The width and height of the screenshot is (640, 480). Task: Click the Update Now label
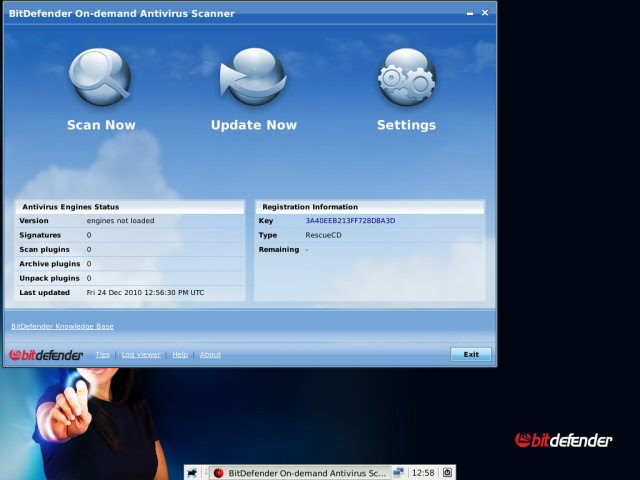click(x=254, y=125)
